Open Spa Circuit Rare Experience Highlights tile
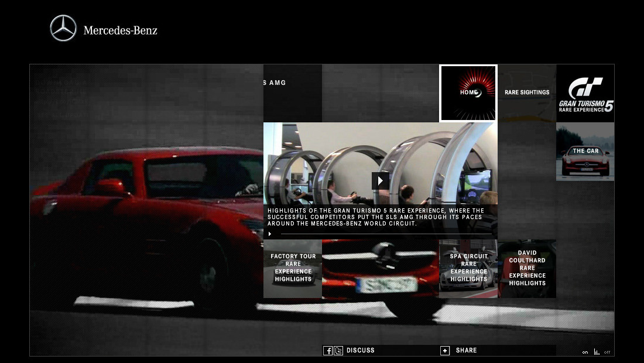The height and width of the screenshot is (363, 644). (468, 269)
